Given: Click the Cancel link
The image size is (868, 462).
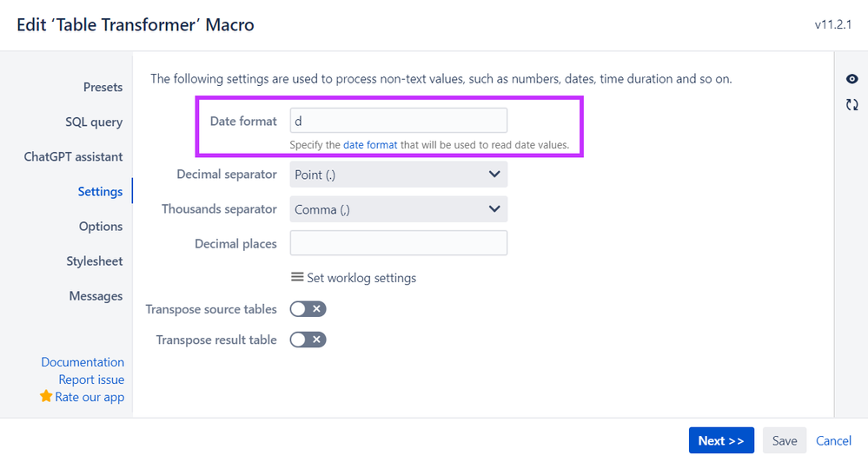Looking at the screenshot, I should [x=833, y=440].
